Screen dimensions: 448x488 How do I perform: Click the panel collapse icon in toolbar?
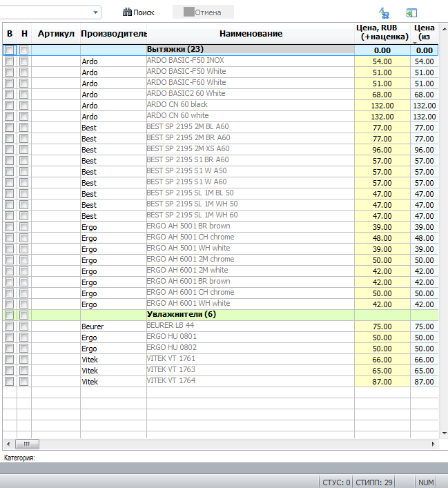(x=411, y=12)
